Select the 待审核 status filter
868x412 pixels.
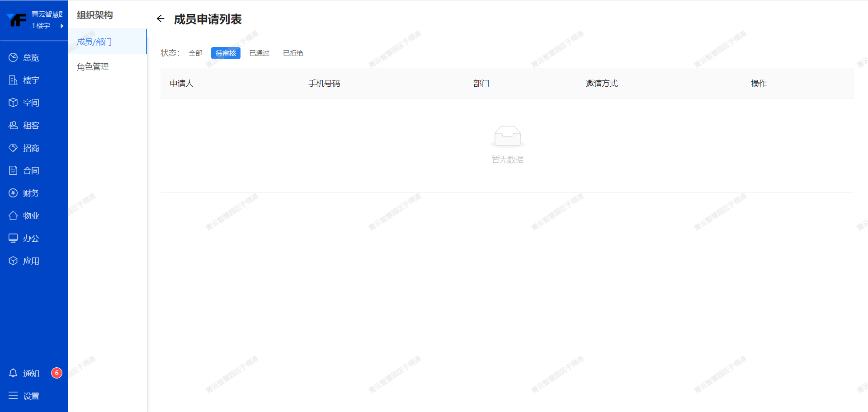click(226, 53)
